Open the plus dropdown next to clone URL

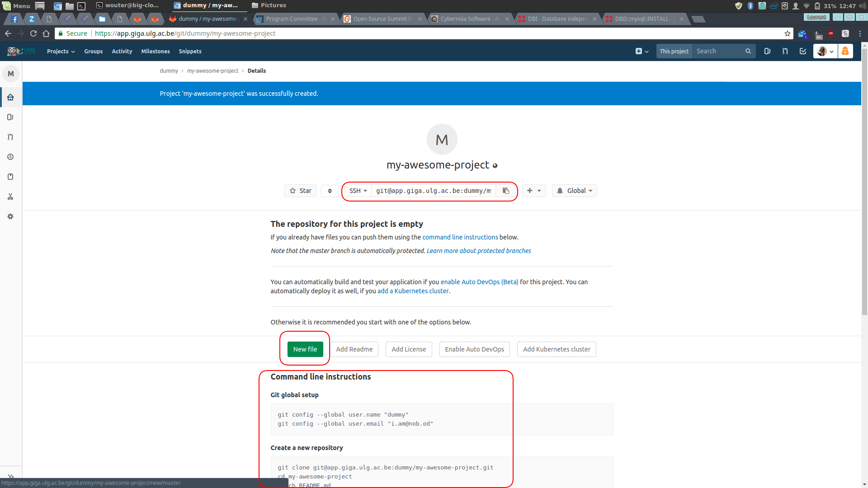[534, 191]
